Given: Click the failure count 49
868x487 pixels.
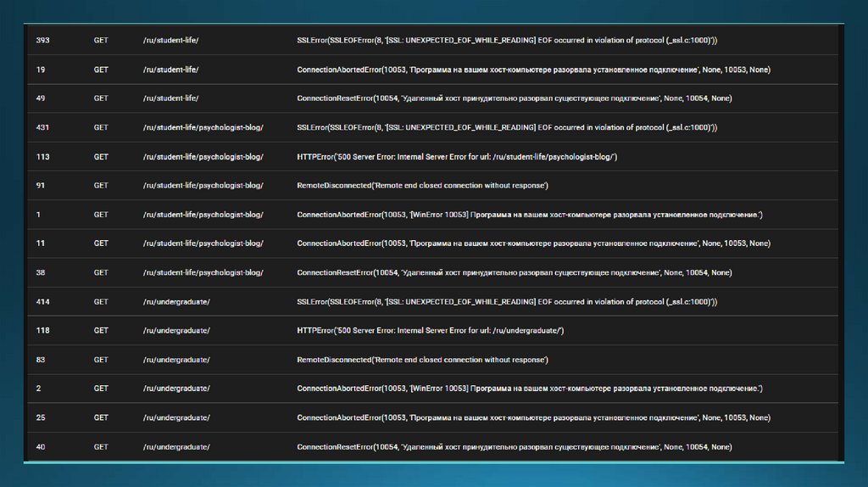Looking at the screenshot, I should point(41,98).
